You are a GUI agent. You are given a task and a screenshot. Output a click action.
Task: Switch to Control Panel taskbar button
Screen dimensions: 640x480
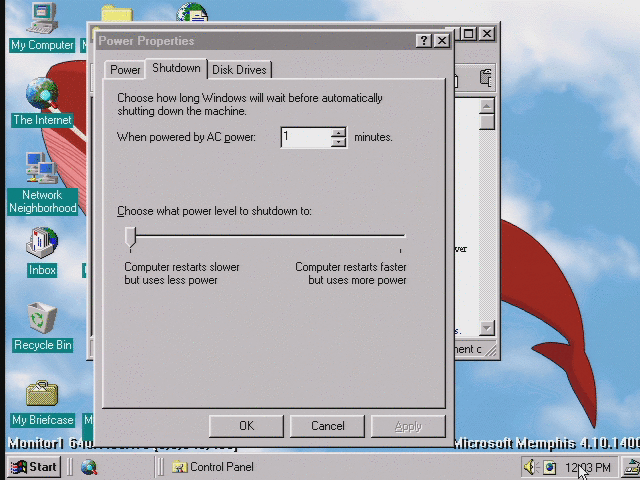pyautogui.click(x=213, y=467)
